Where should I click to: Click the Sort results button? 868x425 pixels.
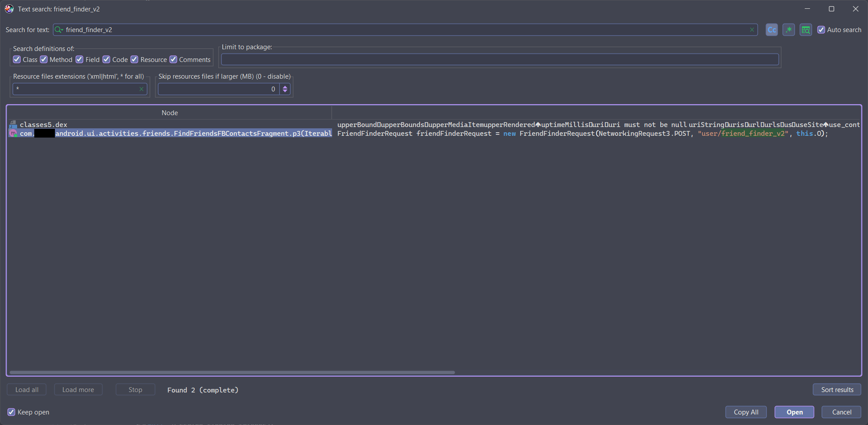pos(837,390)
